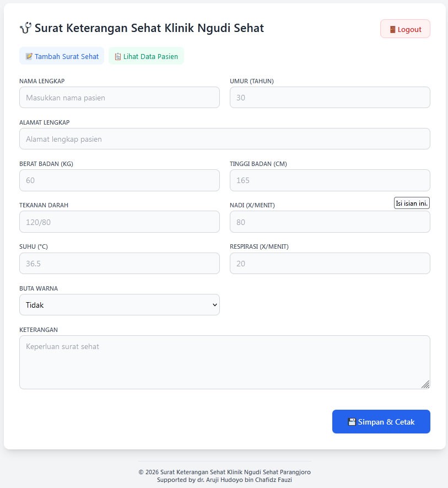This screenshot has width=448, height=488.
Task: Click the door icon on the Logout button
Action: pos(392,30)
